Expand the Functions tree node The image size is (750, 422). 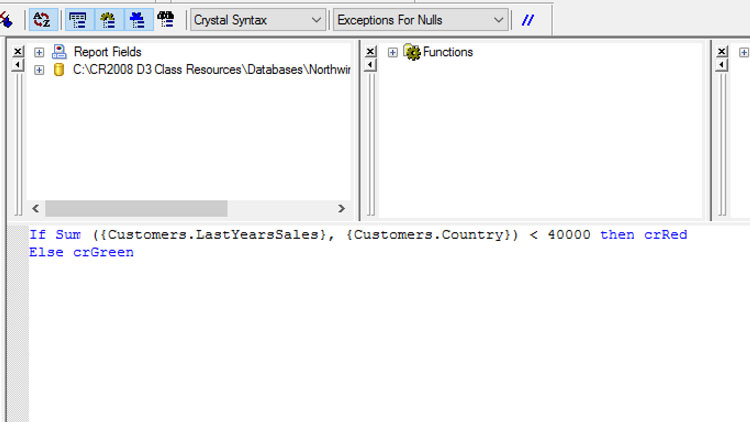coord(393,52)
